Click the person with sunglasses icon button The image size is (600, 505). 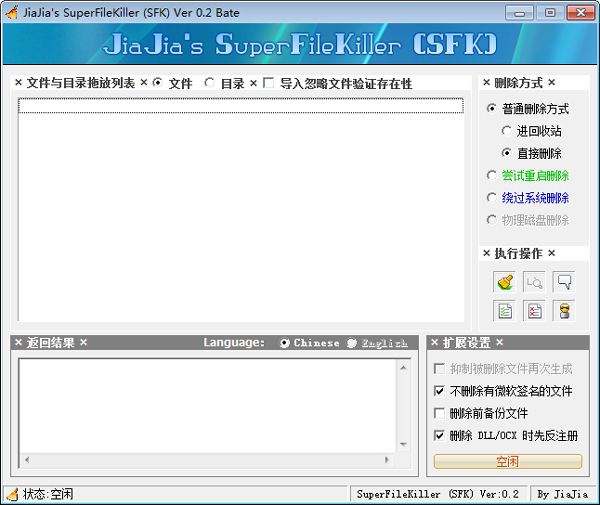point(564,311)
